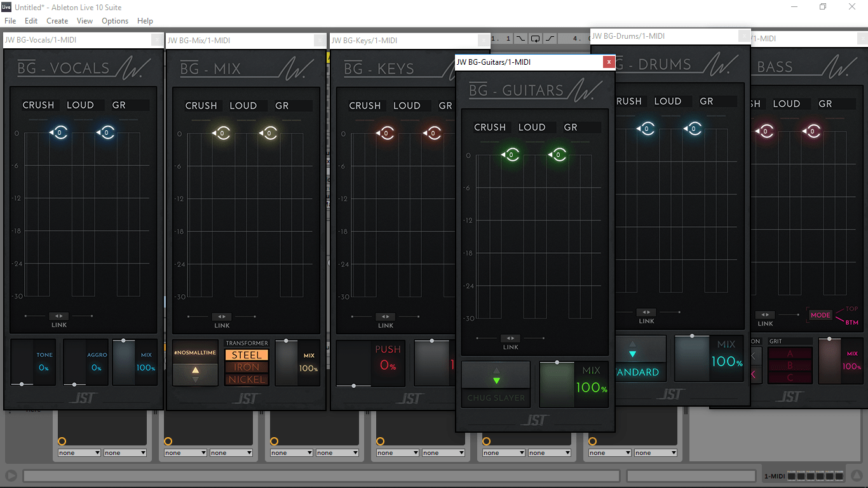Click the CRUSH knob in BG-Mix window

222,133
